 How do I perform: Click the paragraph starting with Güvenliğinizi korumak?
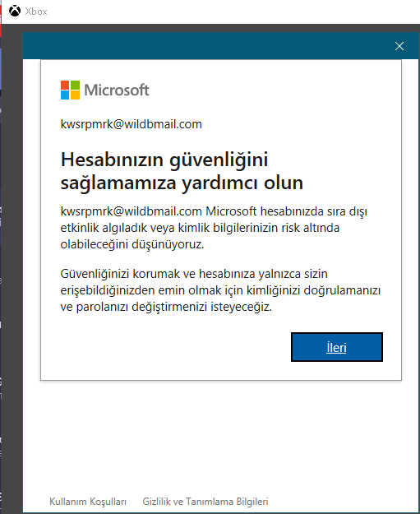click(x=220, y=290)
